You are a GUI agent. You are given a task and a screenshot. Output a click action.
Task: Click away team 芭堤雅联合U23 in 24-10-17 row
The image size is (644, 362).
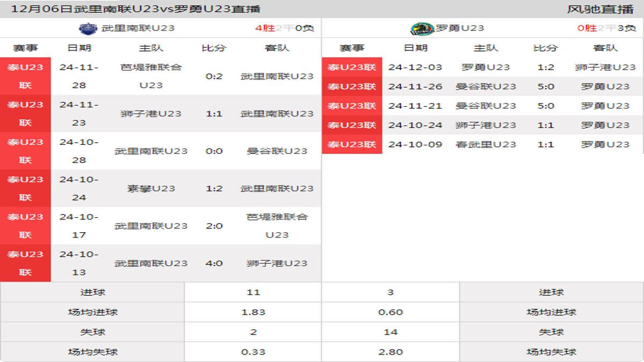277,226
